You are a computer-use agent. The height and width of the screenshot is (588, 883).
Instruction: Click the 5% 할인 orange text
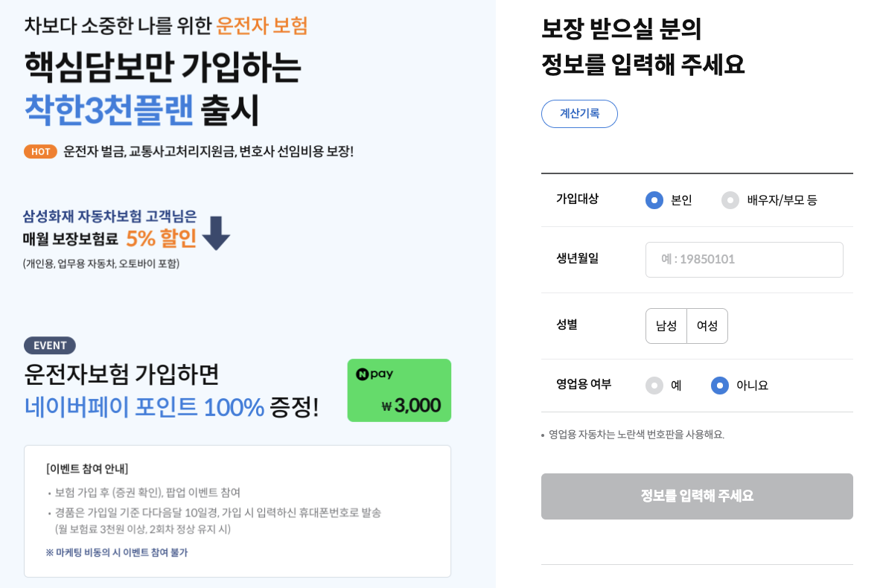161,238
